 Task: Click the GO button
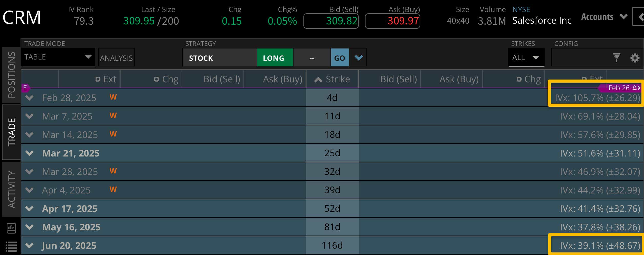[339, 58]
